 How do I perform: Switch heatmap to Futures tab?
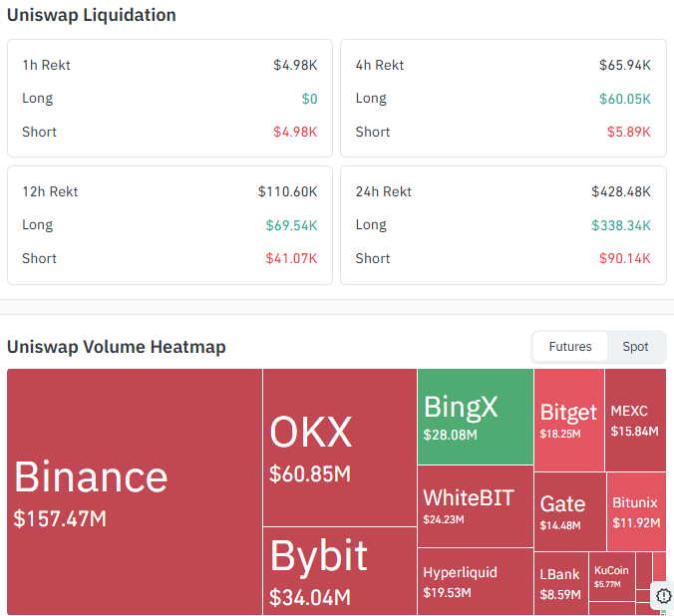(570, 347)
